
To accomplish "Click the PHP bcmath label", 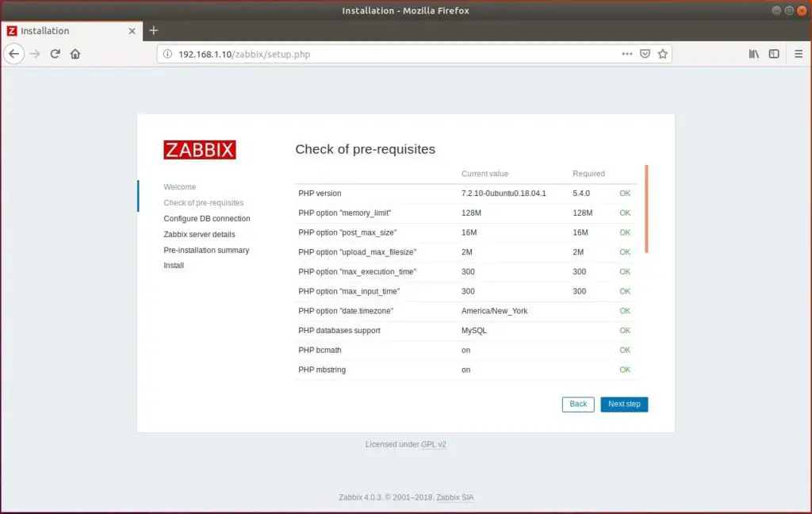I will [x=320, y=351].
